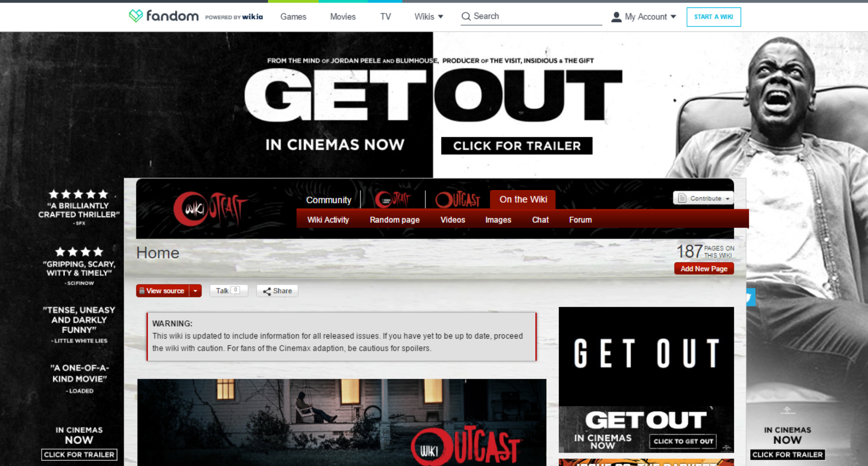
Task: Expand the View source dropdown arrow
Action: click(x=195, y=291)
